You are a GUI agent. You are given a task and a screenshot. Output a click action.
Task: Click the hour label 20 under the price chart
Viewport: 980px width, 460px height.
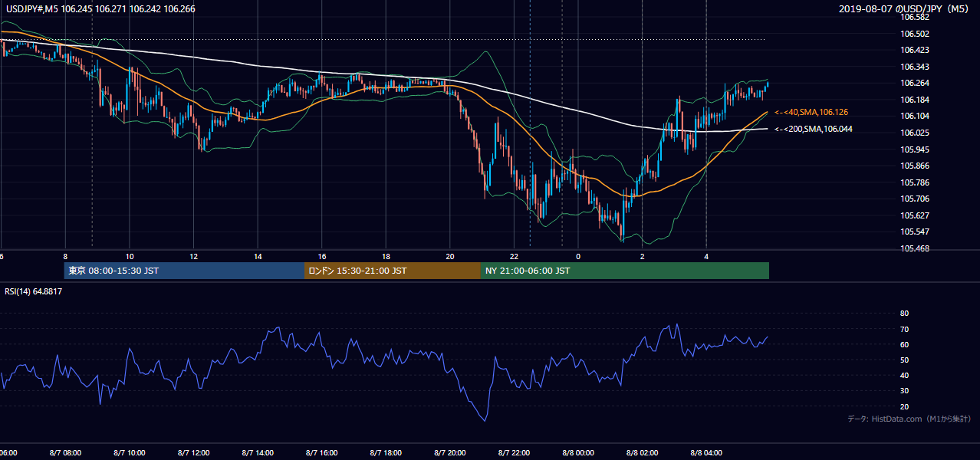(x=450, y=257)
